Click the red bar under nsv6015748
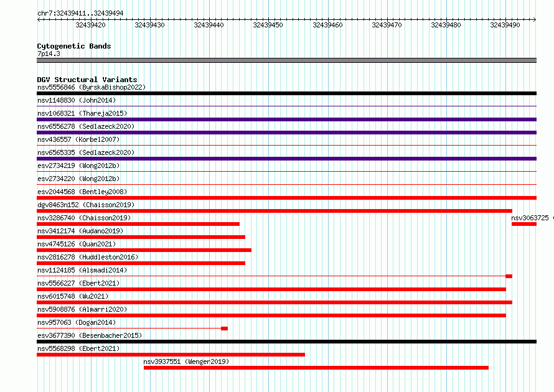554x392 pixels. [x=275, y=302]
